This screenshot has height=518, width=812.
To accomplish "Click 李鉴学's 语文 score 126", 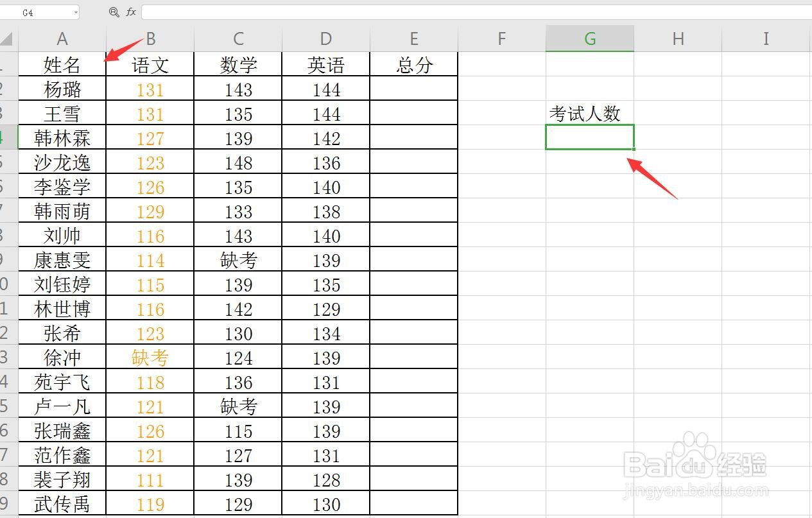I will [150, 186].
